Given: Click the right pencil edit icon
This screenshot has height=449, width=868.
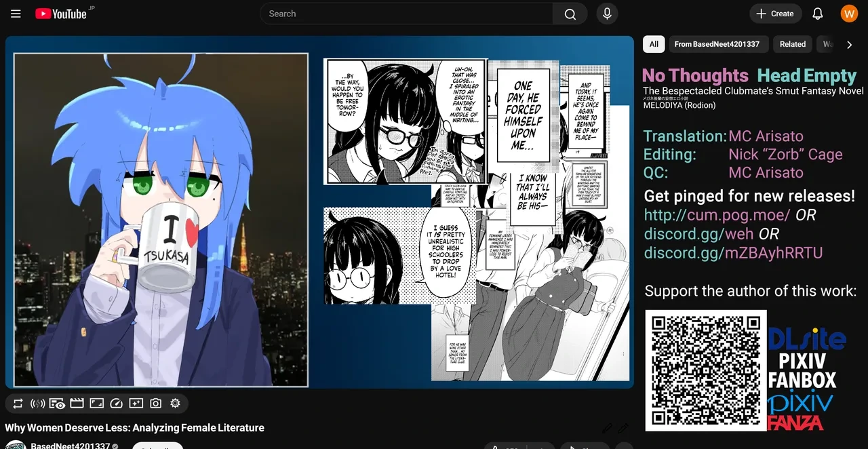Looking at the screenshot, I should click(623, 428).
